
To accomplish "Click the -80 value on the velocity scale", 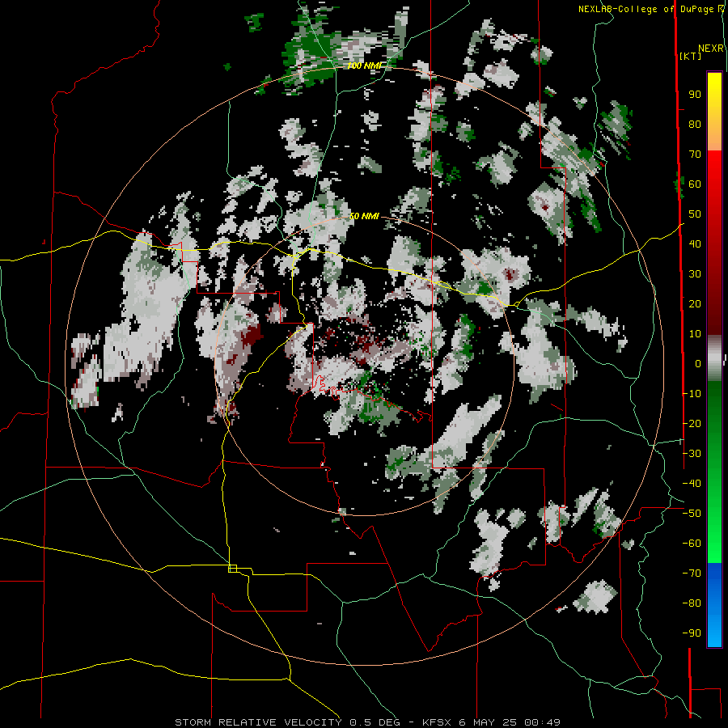I will [692, 603].
